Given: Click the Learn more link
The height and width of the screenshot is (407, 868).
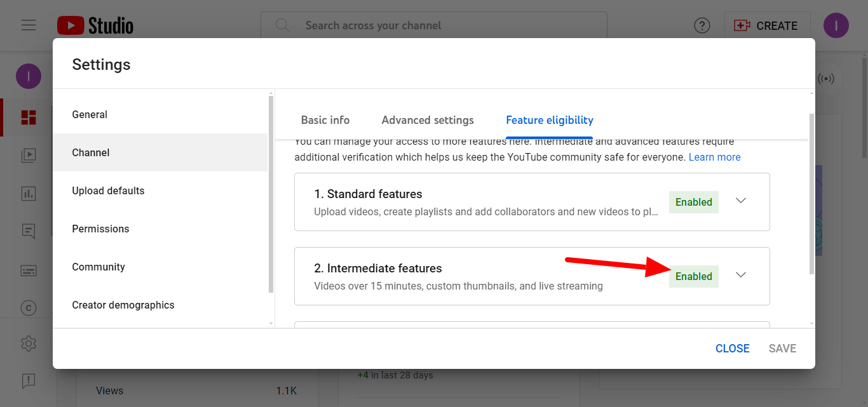Looking at the screenshot, I should click(714, 157).
